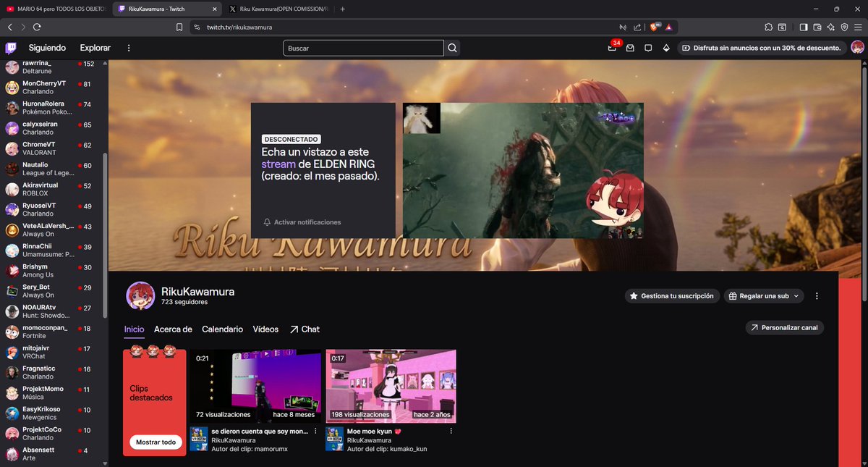
Task: Open the 0:17 Moe moe kyun clip thumbnail
Action: 391,386
